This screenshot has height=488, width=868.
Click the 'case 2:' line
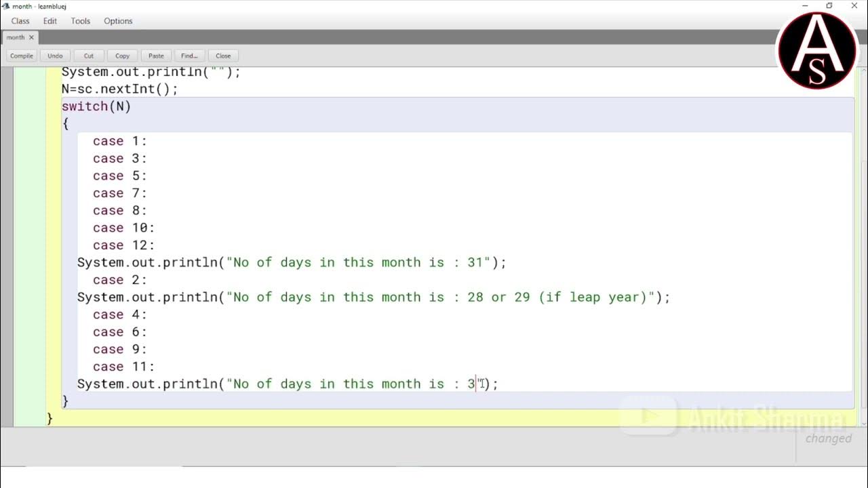click(x=120, y=280)
